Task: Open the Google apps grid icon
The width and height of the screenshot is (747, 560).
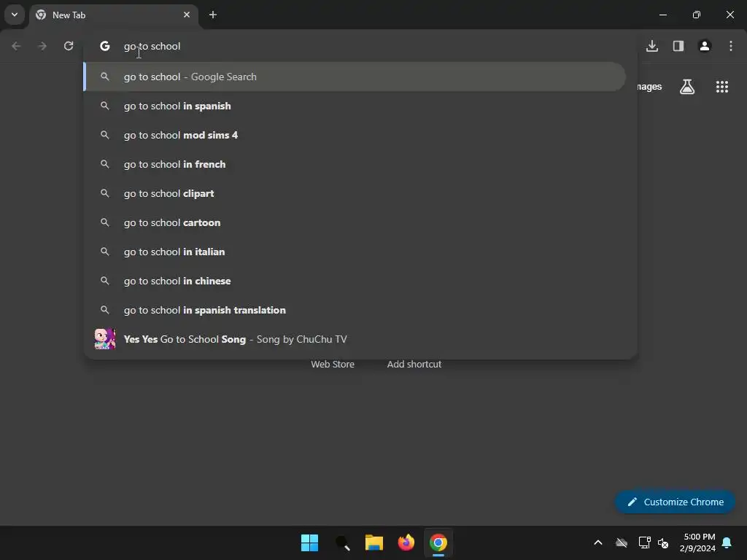Action: tap(722, 87)
